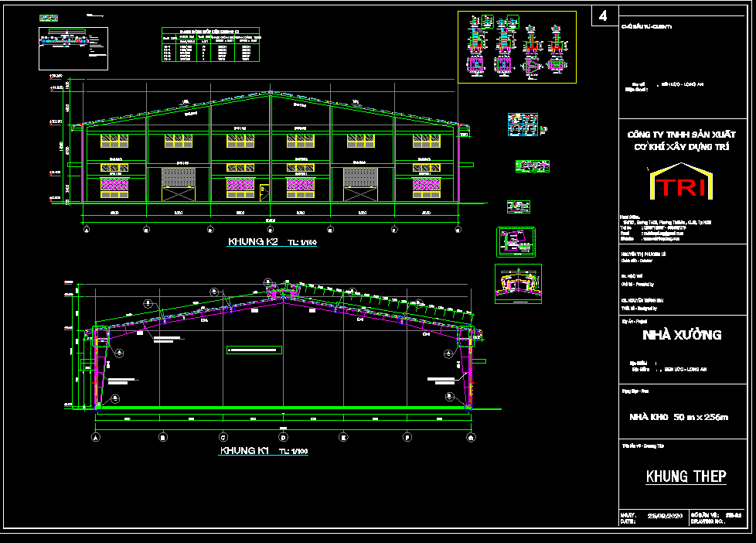
Task: Click the "CƠ KHÍ XÂY DỰNG TRÍ" text
Action: [x=681, y=147]
